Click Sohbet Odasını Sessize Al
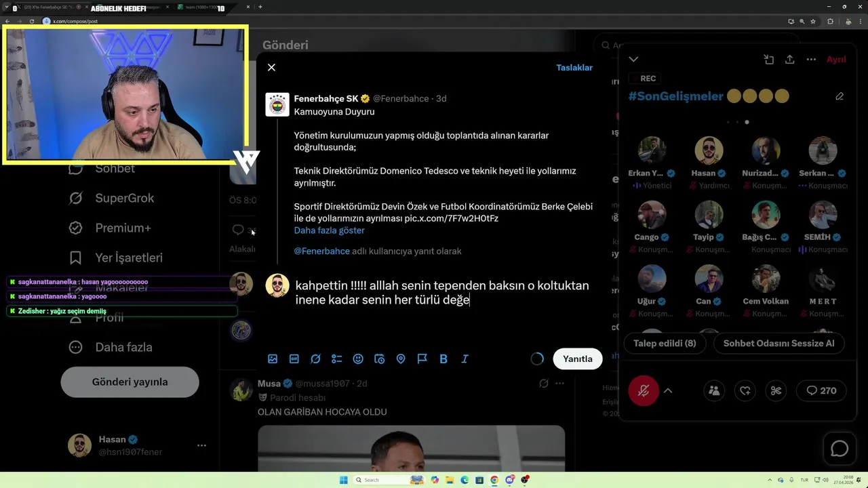 tap(778, 343)
